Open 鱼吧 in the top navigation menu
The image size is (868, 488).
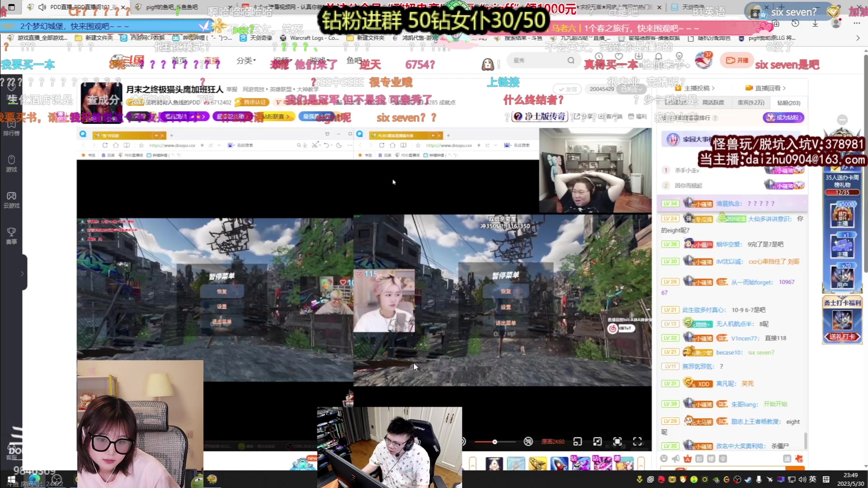tap(354, 61)
